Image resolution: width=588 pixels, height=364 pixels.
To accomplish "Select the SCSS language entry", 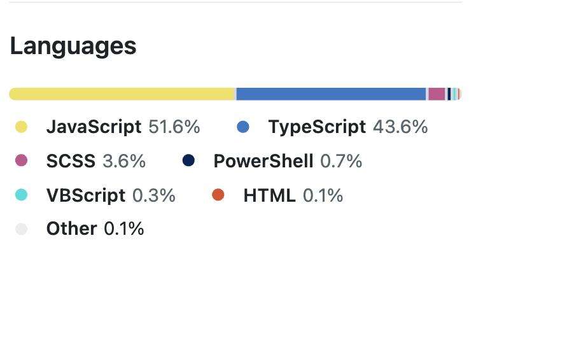I will 80,161.
